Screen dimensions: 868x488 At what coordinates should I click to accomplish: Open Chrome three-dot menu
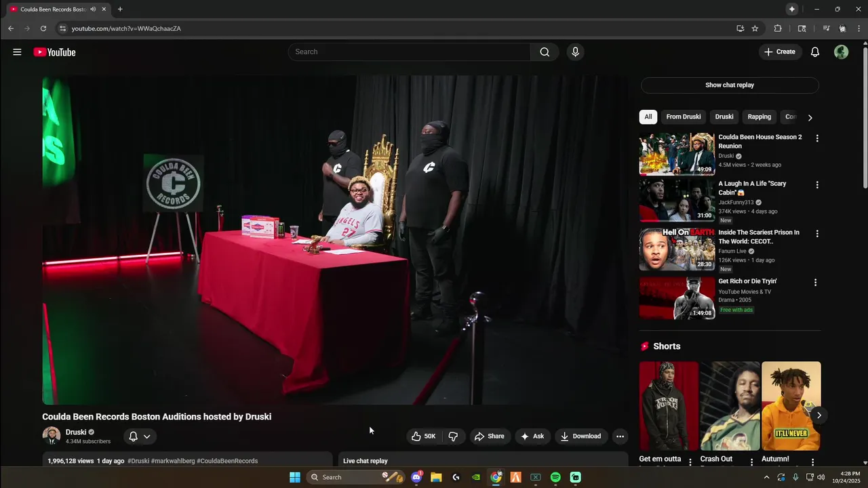click(x=859, y=28)
